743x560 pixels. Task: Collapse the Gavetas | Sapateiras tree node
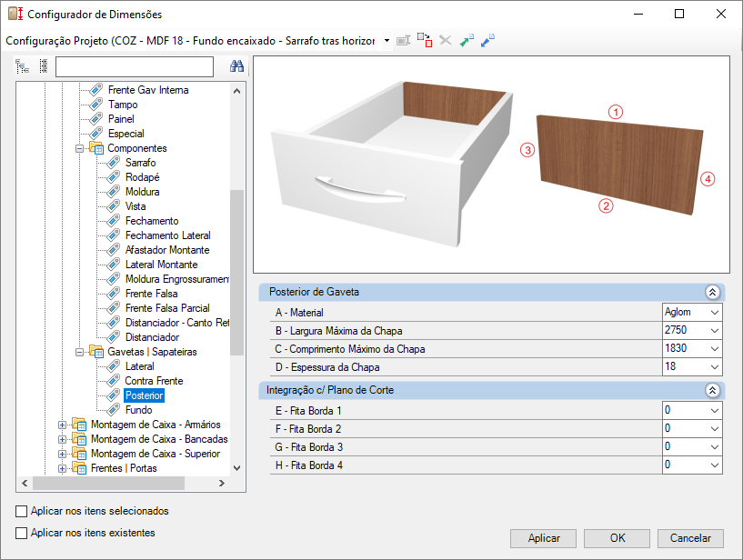click(x=80, y=352)
